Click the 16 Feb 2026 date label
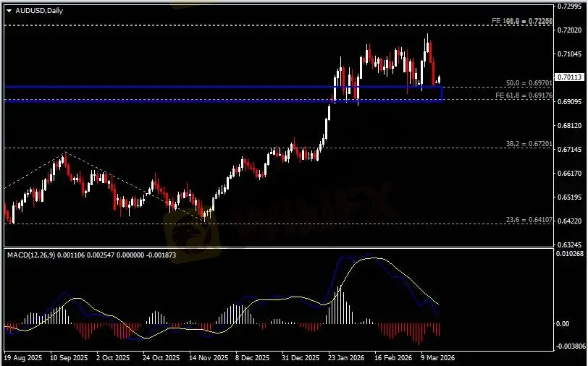Image resolution: width=588 pixels, height=366 pixels. click(x=393, y=358)
